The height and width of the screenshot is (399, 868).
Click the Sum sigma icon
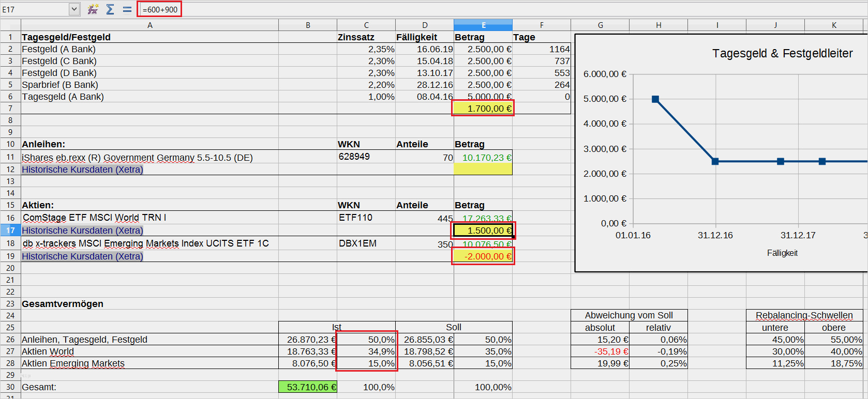tap(110, 9)
